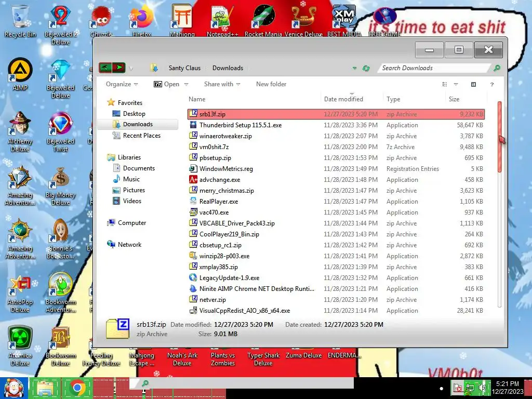Image resolution: width=532 pixels, height=399 pixels.
Task: Go back with the green back arrow
Action: point(105,68)
